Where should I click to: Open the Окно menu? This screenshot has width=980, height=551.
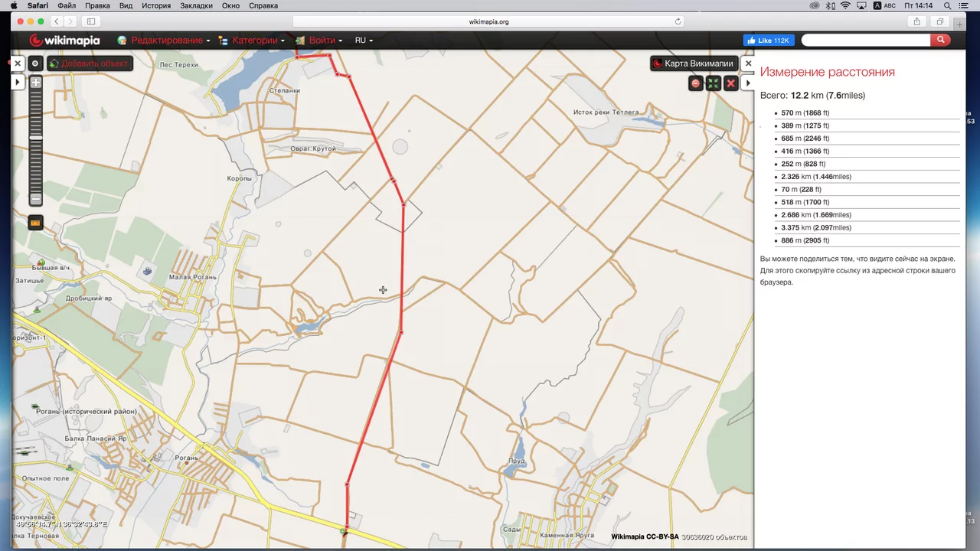coord(231,5)
